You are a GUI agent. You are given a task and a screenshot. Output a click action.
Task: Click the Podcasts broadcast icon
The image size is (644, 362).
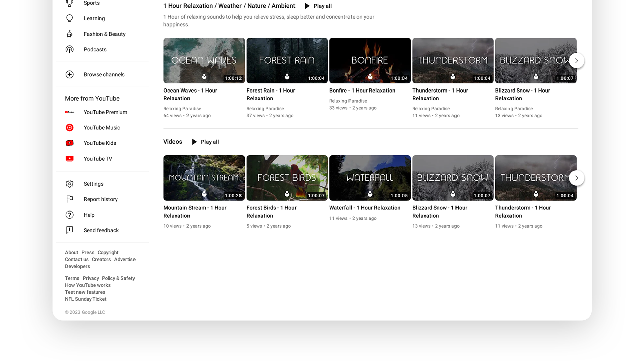[69, 49]
